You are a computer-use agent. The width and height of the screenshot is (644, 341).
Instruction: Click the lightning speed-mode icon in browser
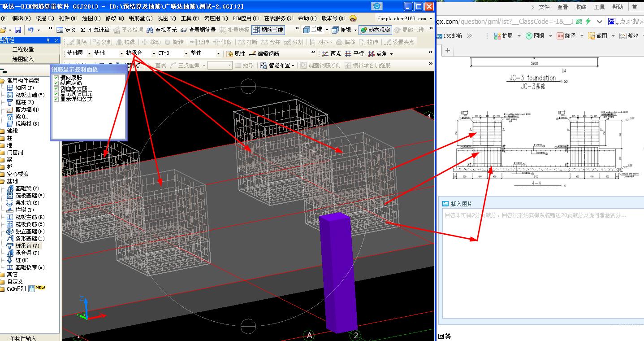588,22
